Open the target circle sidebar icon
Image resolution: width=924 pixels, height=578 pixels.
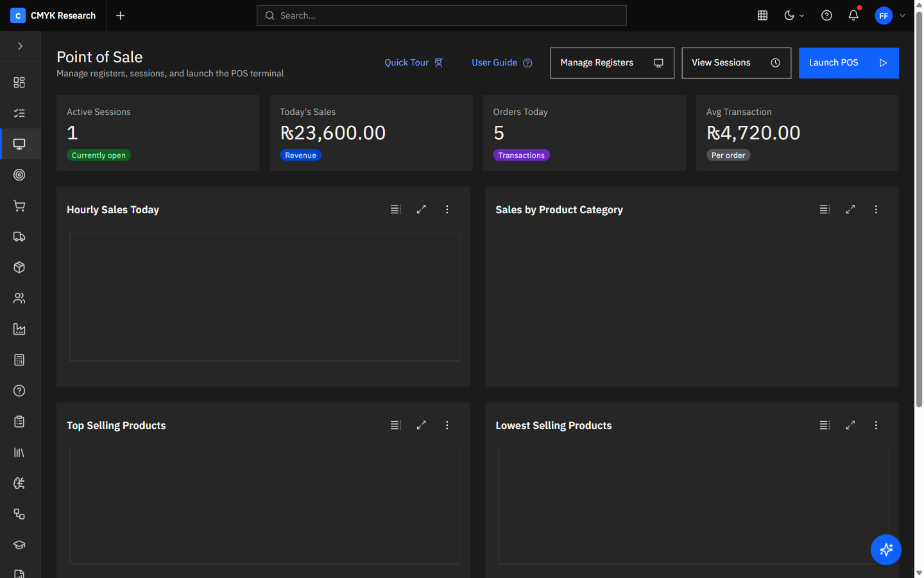(x=19, y=175)
